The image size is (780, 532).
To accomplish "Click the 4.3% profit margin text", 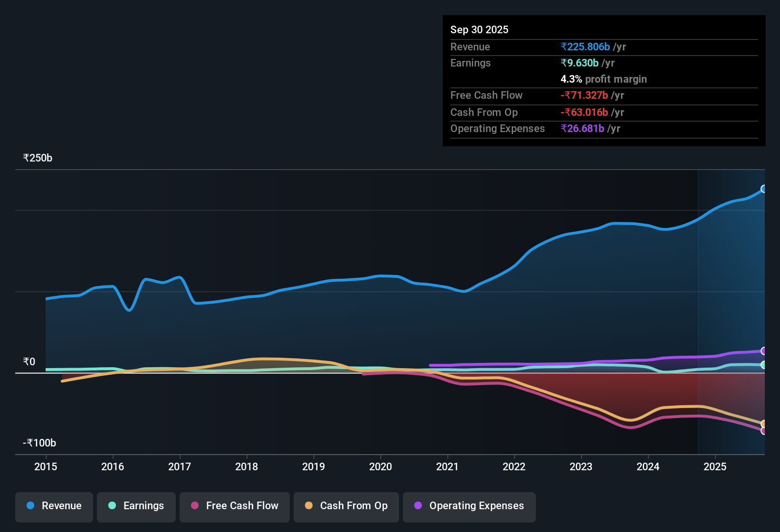I will [603, 79].
